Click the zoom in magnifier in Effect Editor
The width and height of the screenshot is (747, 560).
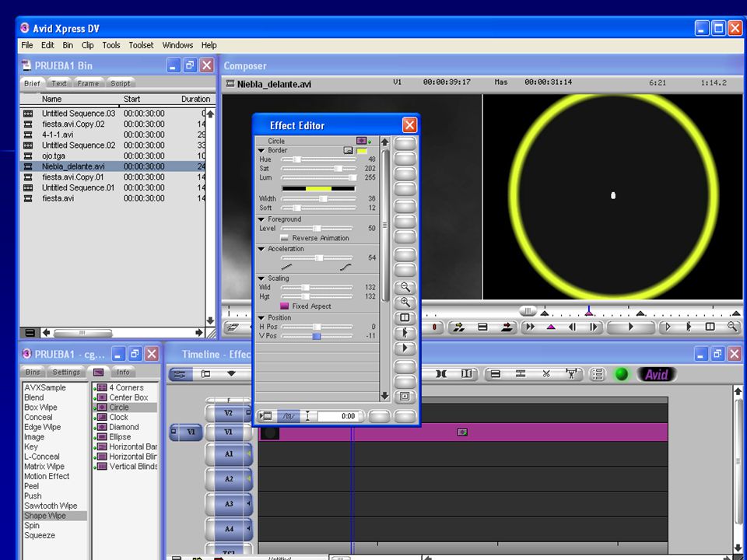click(405, 303)
